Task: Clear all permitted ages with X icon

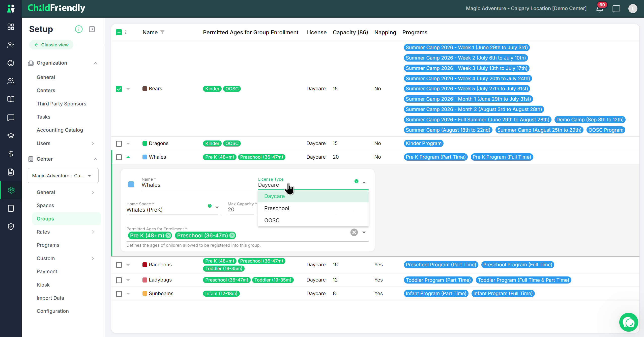Action: 354,232
